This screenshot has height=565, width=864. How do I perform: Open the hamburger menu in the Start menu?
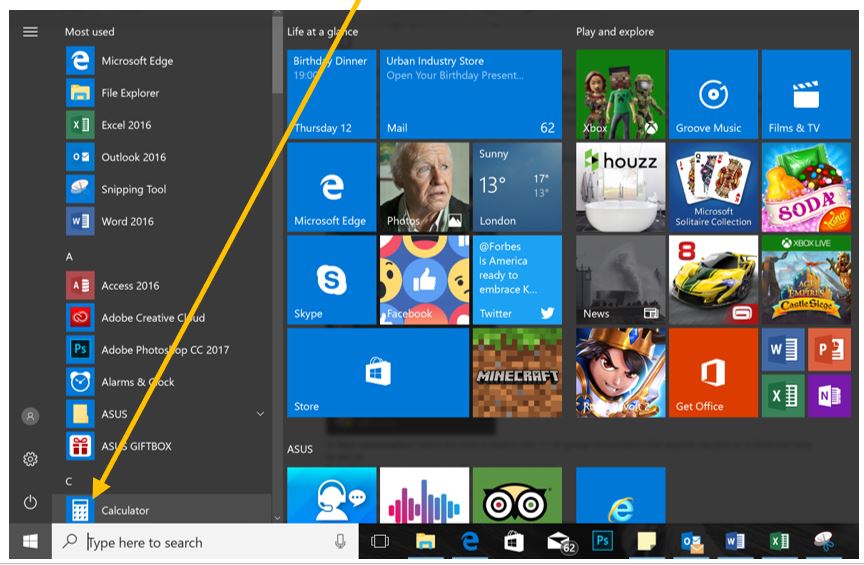(x=30, y=32)
